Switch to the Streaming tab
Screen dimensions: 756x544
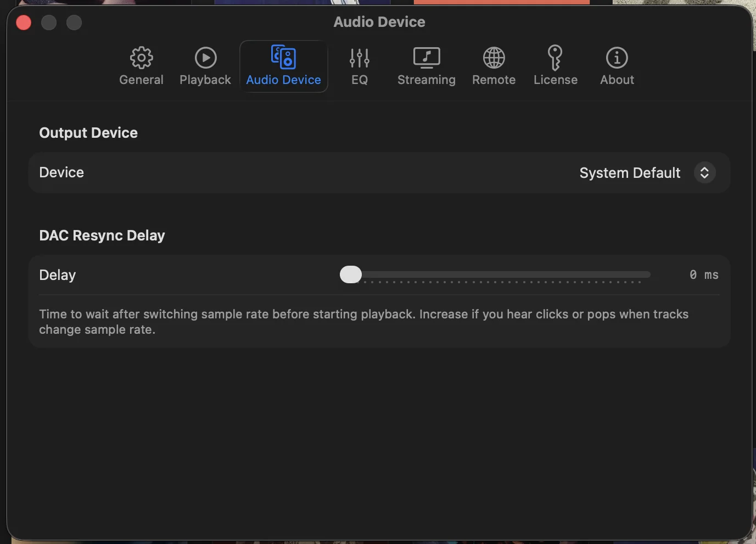(x=426, y=66)
